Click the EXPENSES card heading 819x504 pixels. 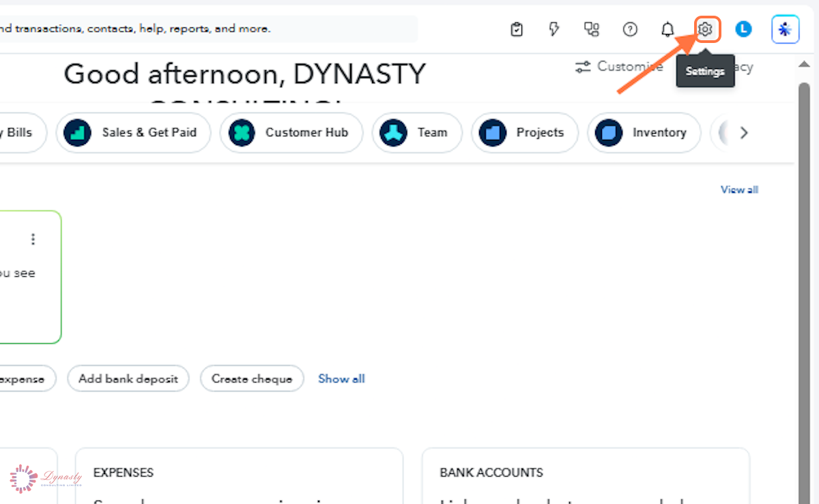(x=124, y=473)
